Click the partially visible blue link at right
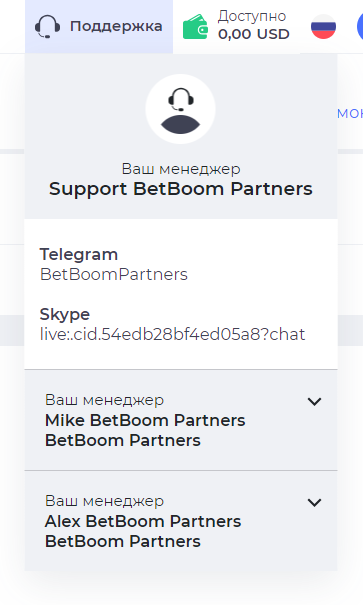The width and height of the screenshot is (363, 605). coord(350,113)
